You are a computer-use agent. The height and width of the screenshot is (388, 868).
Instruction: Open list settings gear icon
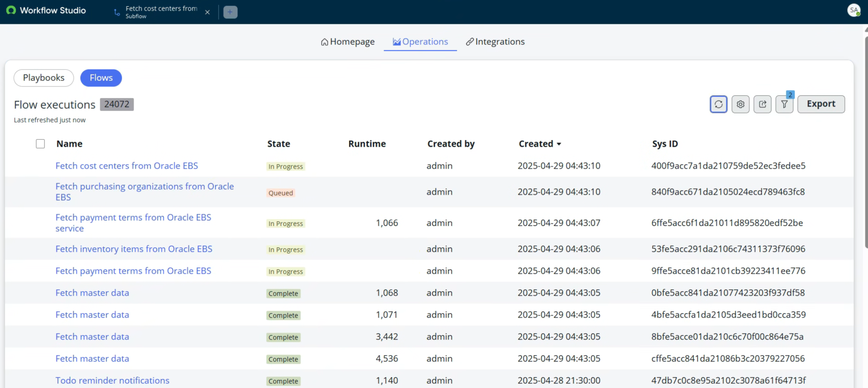[740, 104]
